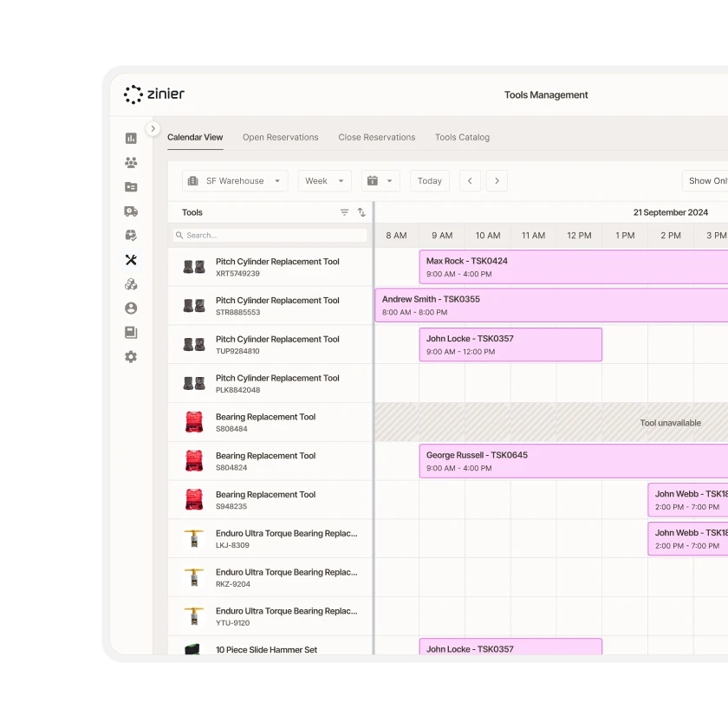
Task: Open the delivery truck icon in sidebar
Action: click(x=131, y=211)
